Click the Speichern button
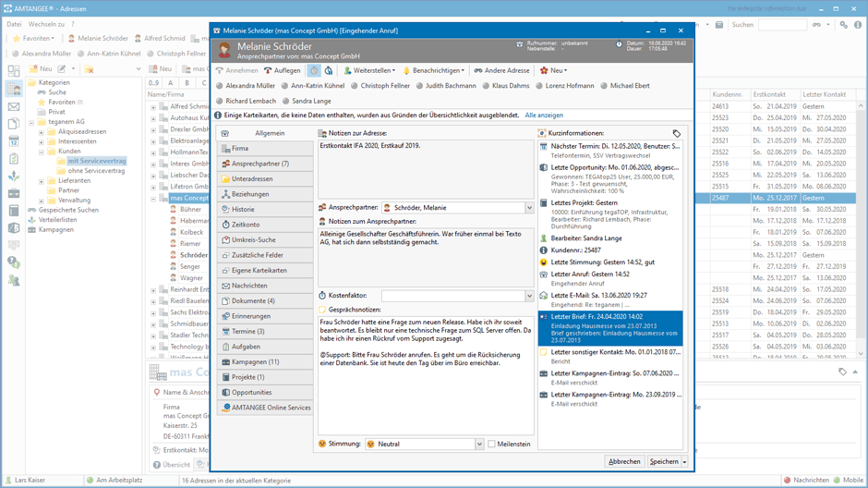 (x=664, y=461)
